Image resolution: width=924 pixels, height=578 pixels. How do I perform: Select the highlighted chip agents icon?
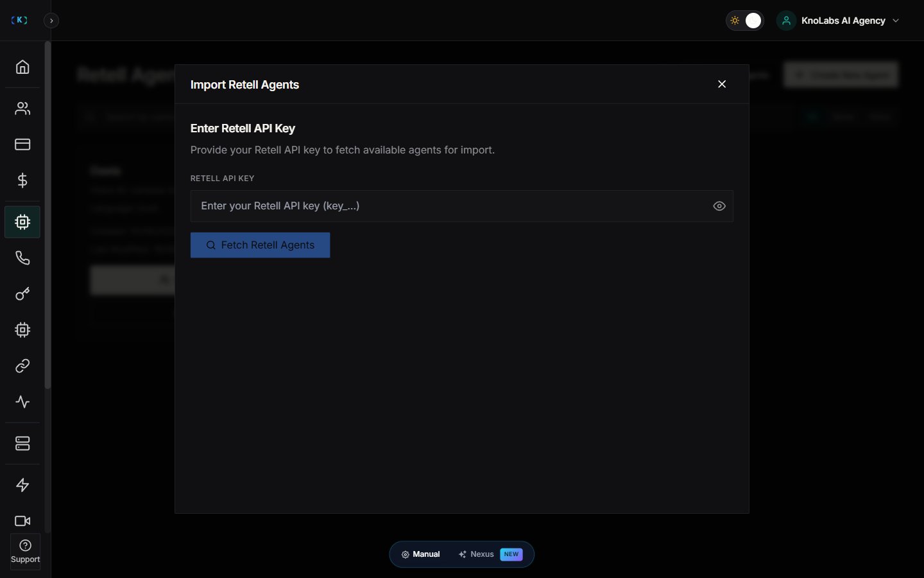(x=22, y=222)
